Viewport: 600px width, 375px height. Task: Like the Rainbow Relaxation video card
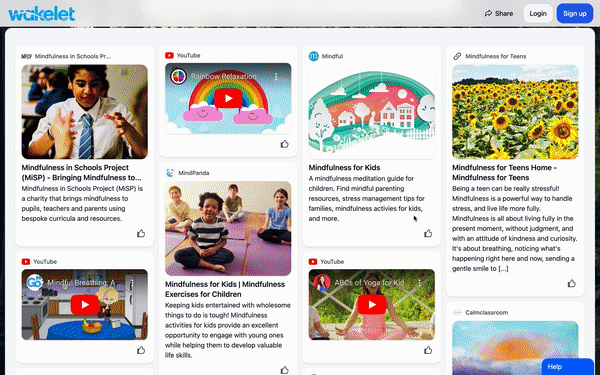point(285,144)
